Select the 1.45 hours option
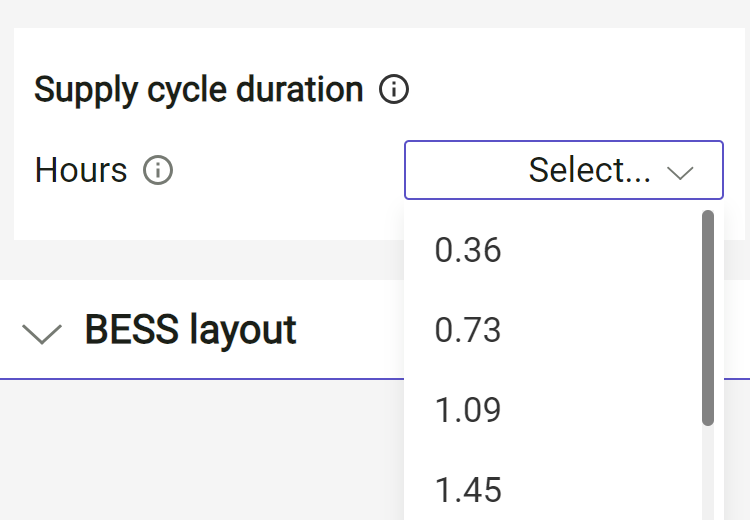750x520 pixels. point(468,490)
